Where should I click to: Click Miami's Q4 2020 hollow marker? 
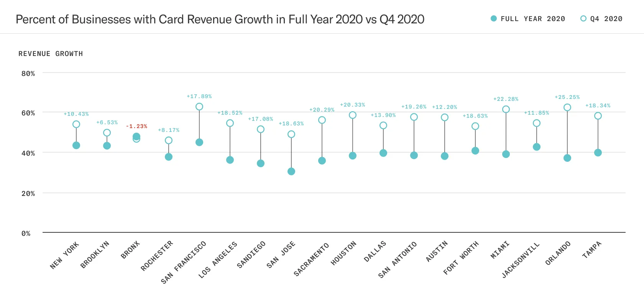tap(506, 109)
